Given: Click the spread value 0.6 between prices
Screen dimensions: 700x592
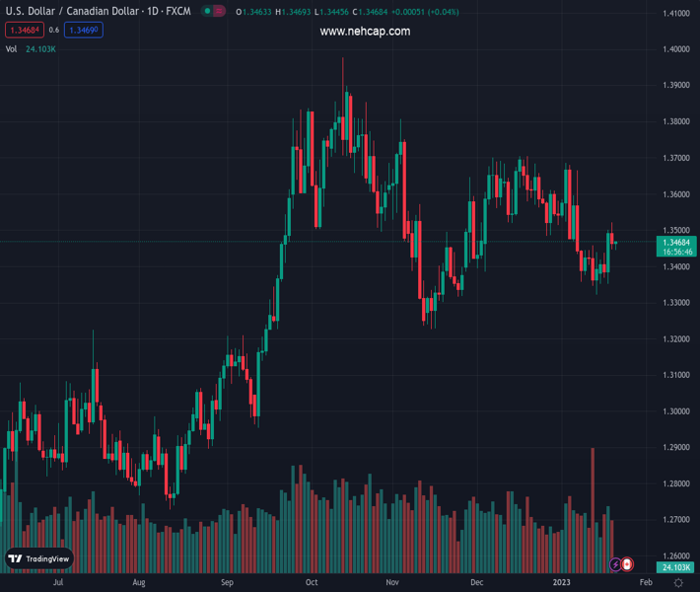Looking at the screenshot, I should point(54,31).
